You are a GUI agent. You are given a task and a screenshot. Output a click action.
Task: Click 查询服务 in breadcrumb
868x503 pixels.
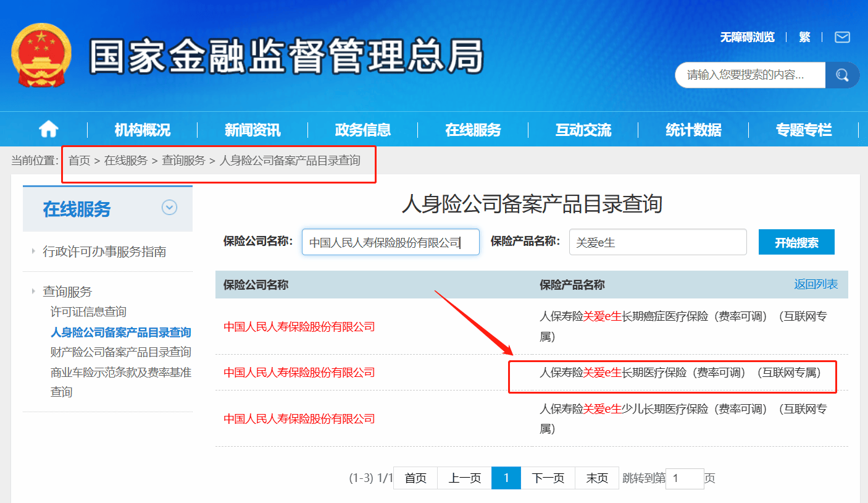[x=183, y=161]
